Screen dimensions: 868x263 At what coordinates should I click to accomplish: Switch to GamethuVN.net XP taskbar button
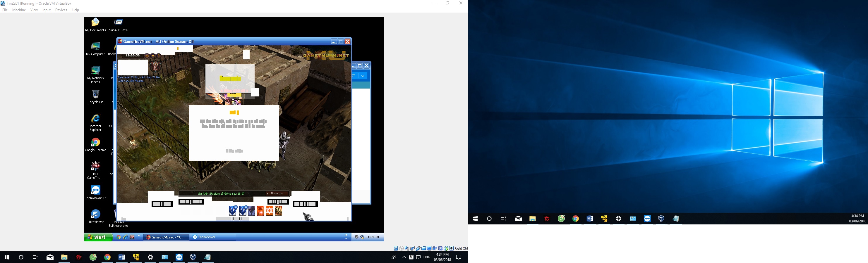167,237
